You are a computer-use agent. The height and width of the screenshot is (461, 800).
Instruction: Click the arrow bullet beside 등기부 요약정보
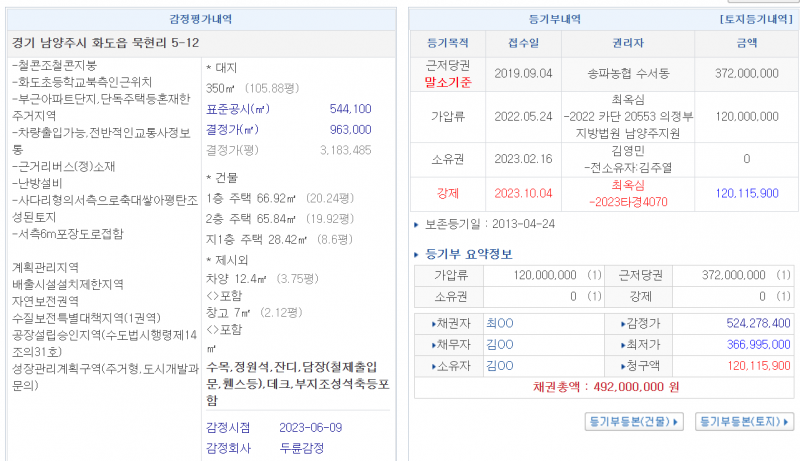[419, 253]
